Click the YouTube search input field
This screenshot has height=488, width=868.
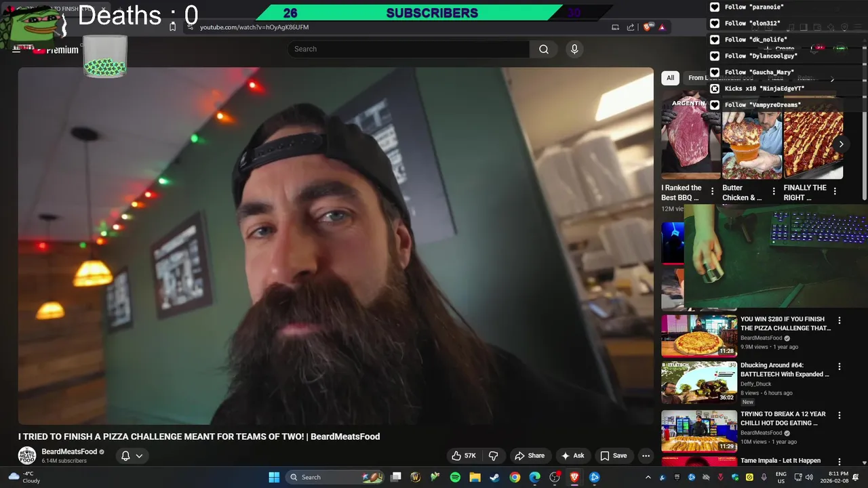pyautogui.click(x=408, y=49)
